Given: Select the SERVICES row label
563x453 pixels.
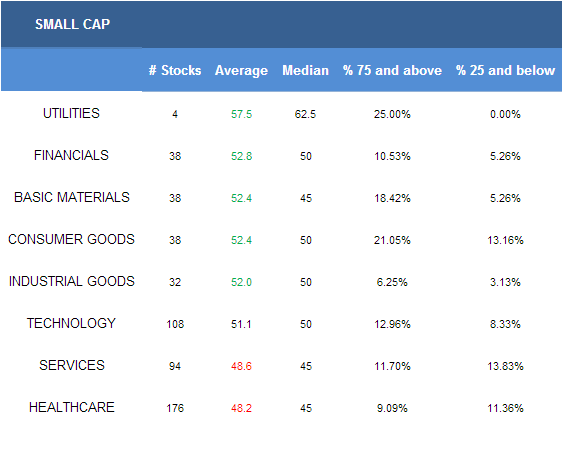Looking at the screenshot, I should (72, 365).
